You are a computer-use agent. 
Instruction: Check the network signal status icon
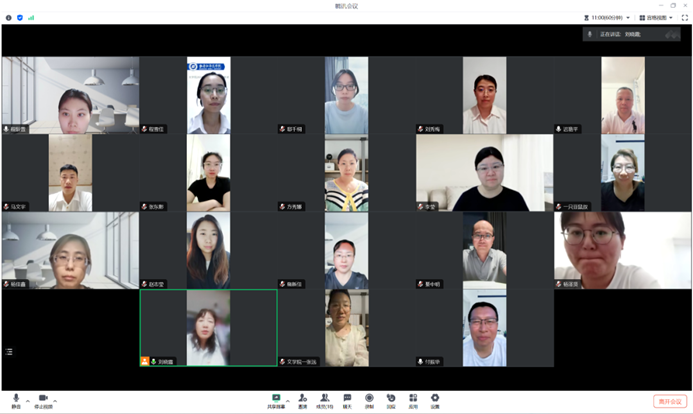coord(31,17)
